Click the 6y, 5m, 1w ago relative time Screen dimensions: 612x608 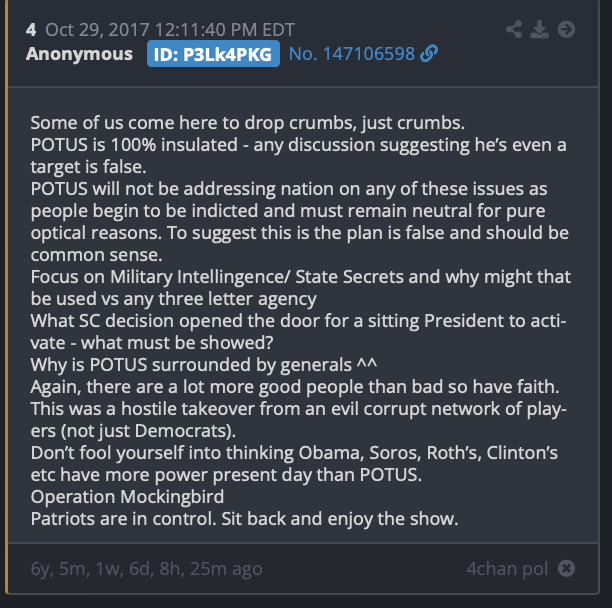point(146,569)
